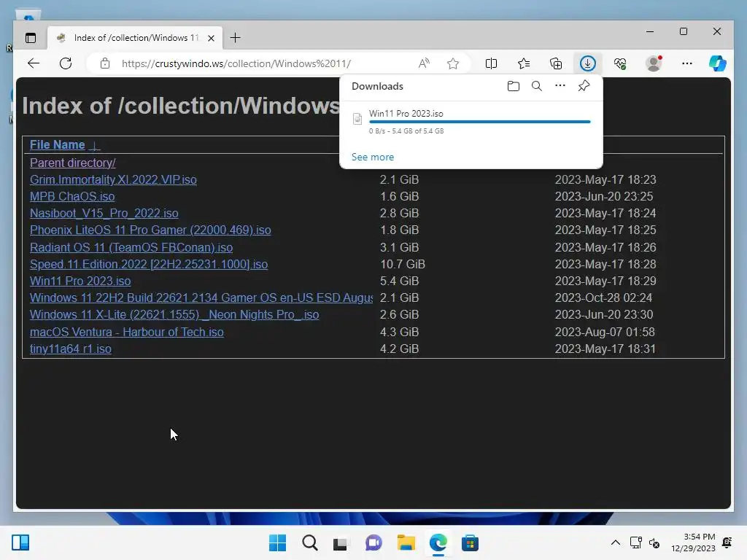Click Radiant OS 11 (TeamOS FBConan).iso
This screenshot has width=747, height=560.
point(131,248)
